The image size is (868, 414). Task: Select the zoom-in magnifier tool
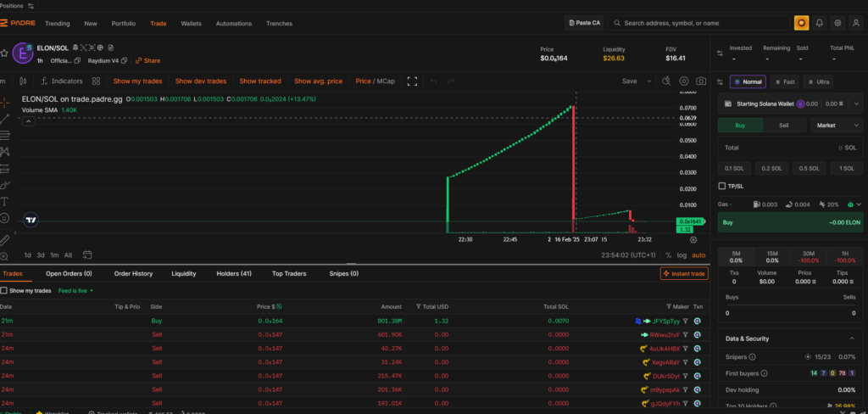4,256
